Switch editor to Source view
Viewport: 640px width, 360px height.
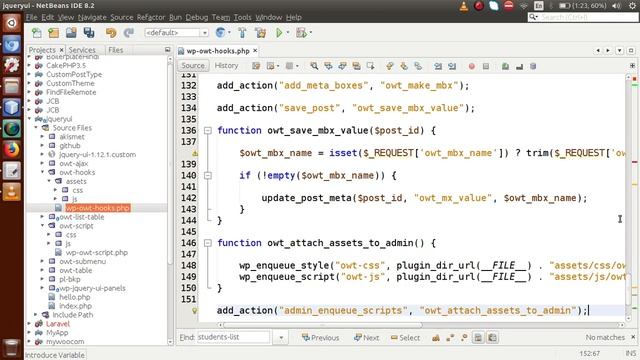[x=193, y=66]
